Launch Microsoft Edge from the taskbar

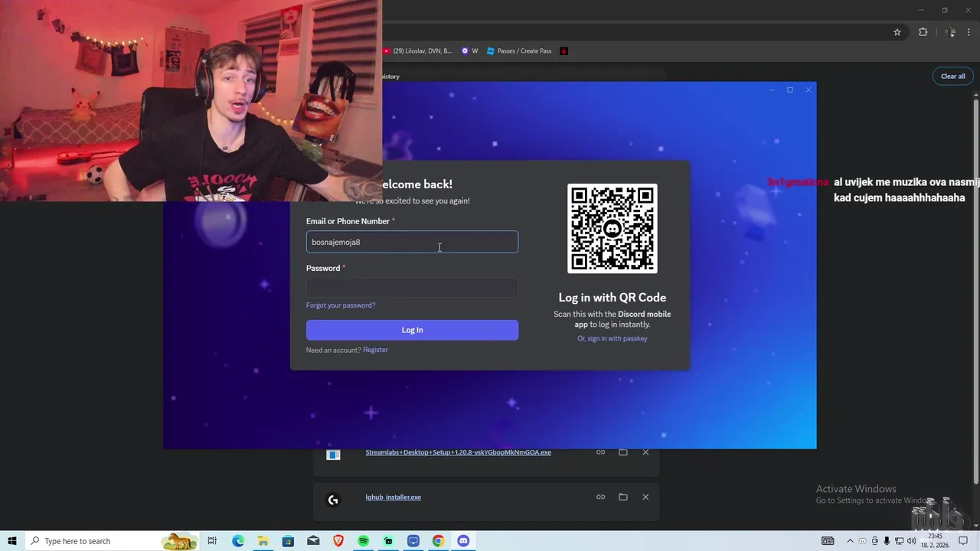coord(238,541)
